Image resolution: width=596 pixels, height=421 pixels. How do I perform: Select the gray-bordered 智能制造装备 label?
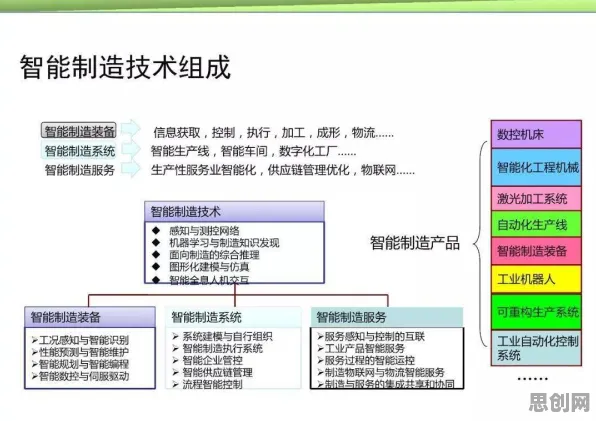pyautogui.click(x=79, y=131)
